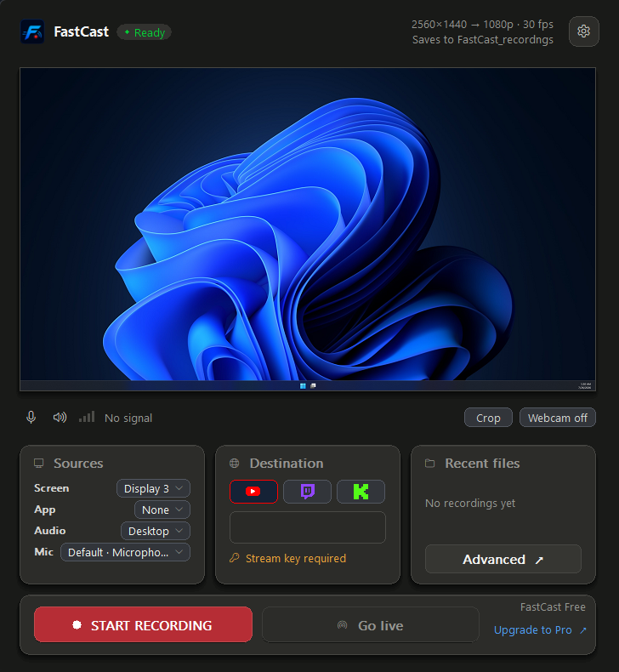Click the Crop button

tap(488, 418)
